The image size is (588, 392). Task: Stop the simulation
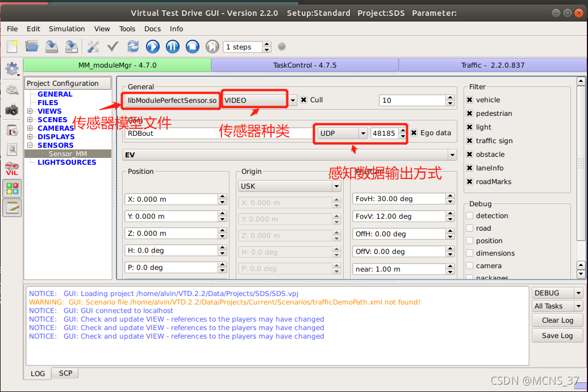191,47
